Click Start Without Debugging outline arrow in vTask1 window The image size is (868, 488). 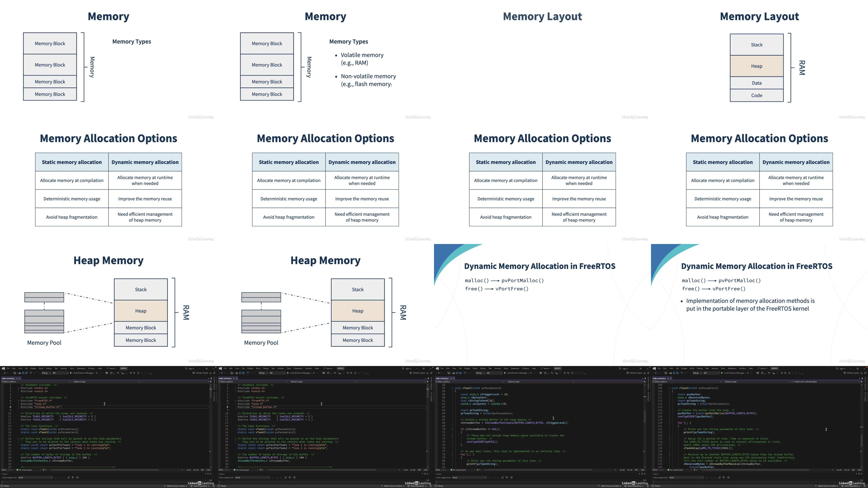tap(531, 373)
